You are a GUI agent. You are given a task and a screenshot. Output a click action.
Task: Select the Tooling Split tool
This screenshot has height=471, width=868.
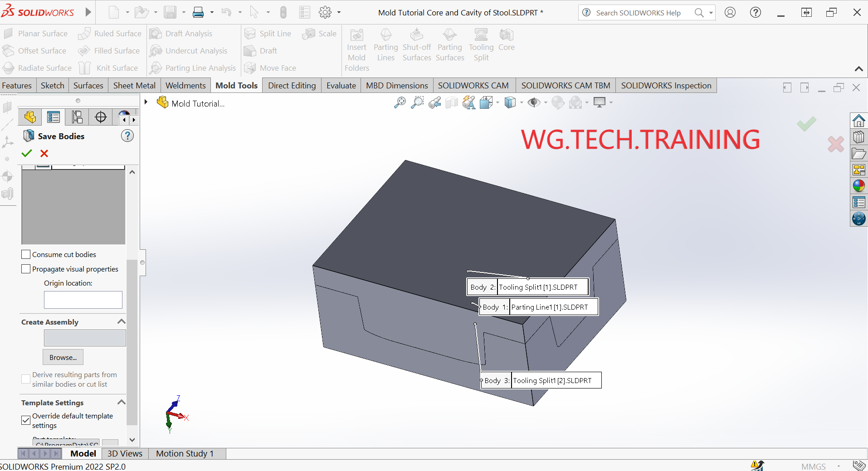(x=481, y=45)
